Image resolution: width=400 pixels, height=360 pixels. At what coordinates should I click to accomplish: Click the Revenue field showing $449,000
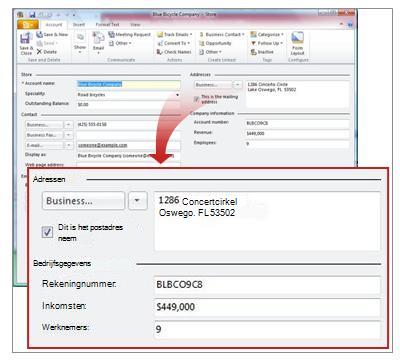pos(298,134)
